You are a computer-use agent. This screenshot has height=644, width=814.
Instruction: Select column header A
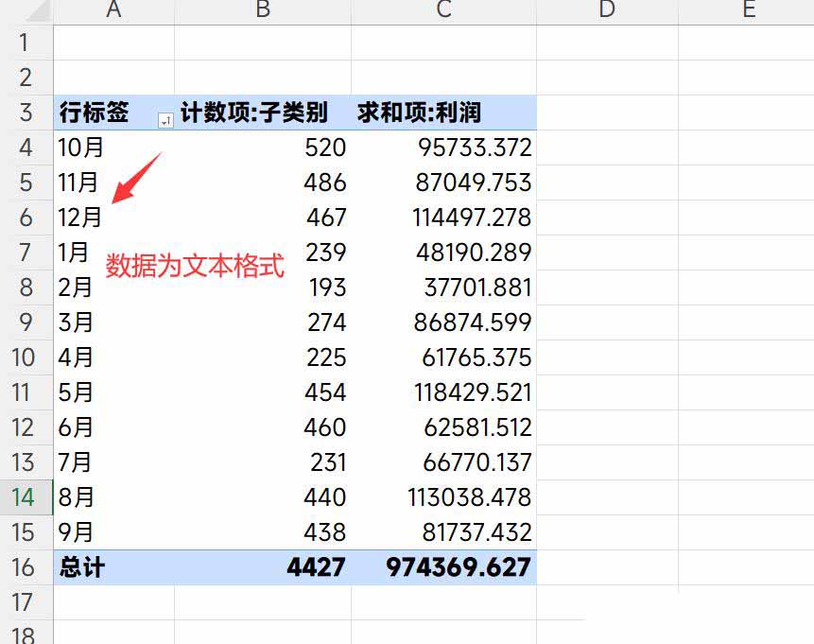coord(113,10)
